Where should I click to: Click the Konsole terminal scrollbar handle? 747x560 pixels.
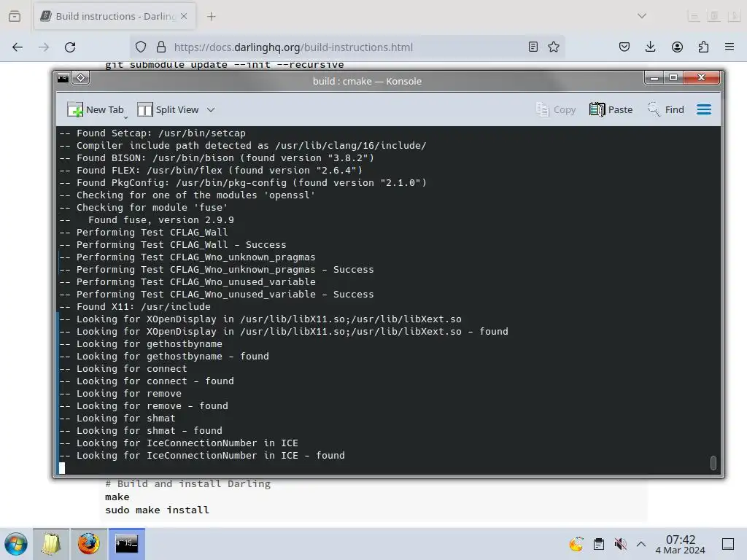713,462
